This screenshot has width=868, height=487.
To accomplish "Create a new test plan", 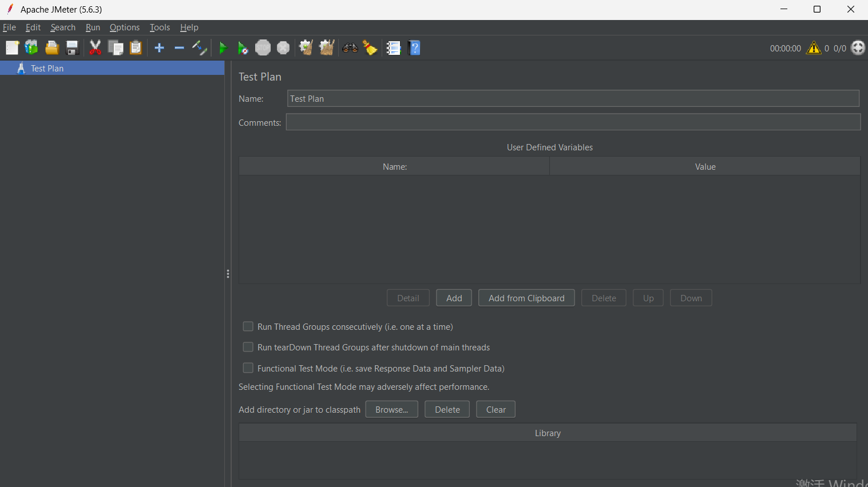I will (12, 48).
